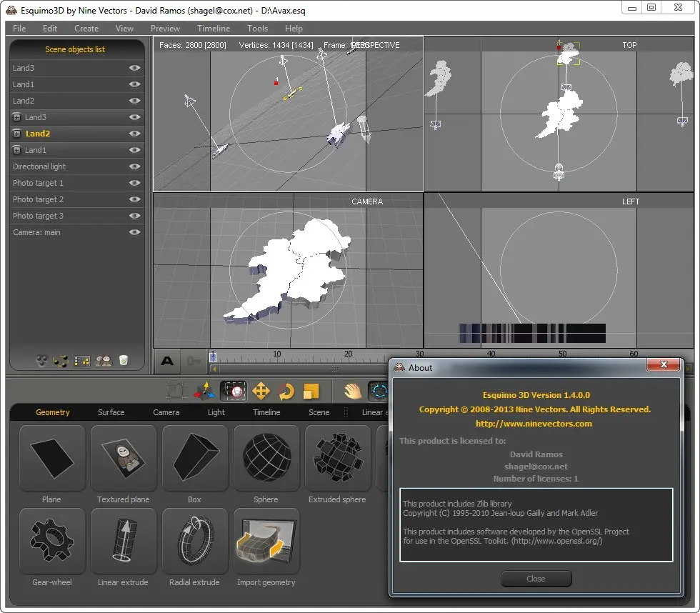Click the group objects icon under the scene list

point(42,360)
